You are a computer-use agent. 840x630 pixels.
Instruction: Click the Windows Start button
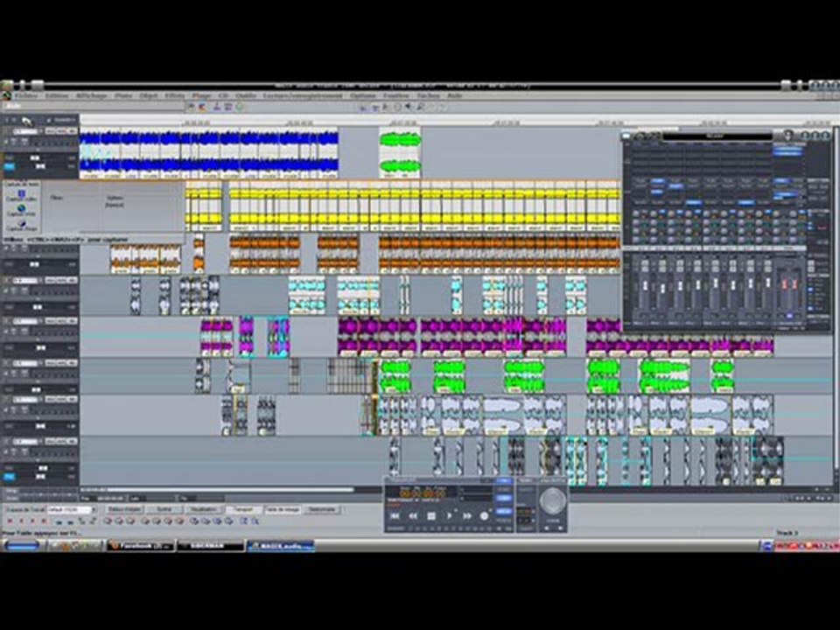22,545
